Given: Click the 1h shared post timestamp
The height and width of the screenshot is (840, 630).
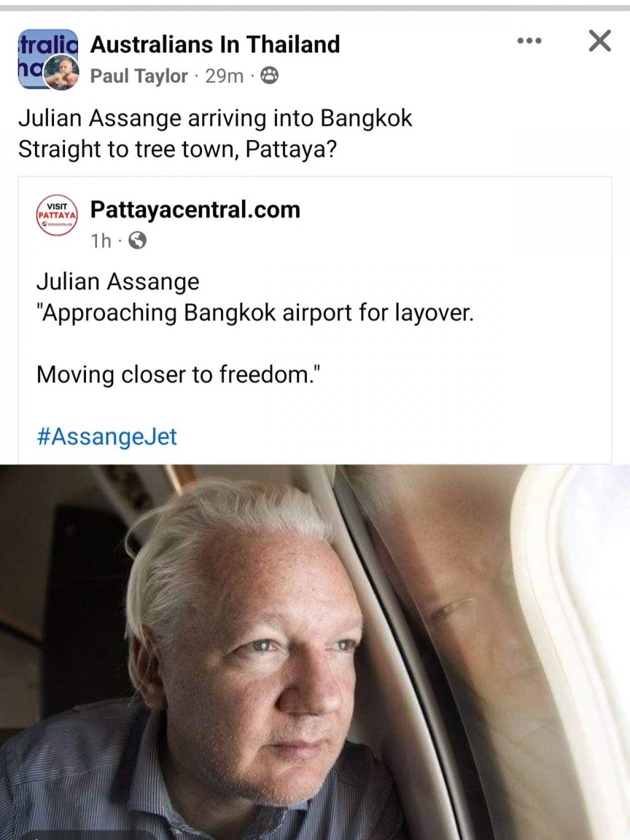Looking at the screenshot, I should 101,241.
